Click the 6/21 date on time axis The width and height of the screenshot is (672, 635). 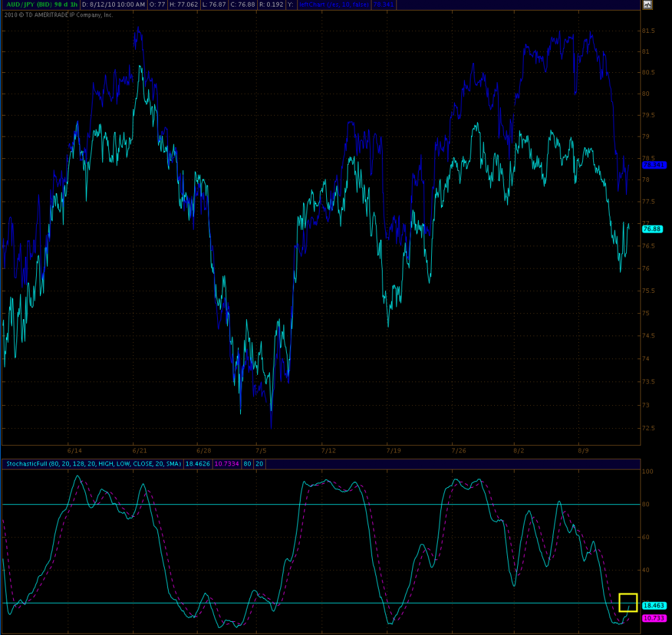(140, 450)
